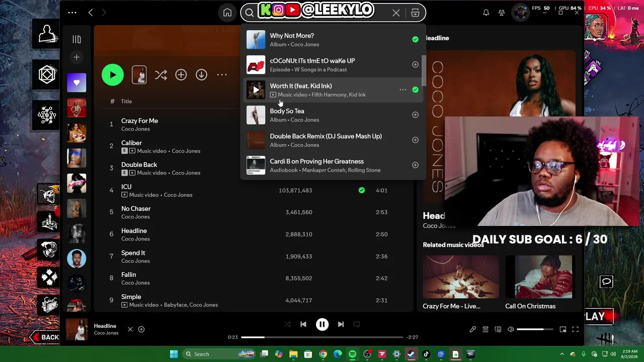Add Body So Tea to library
This screenshot has height=362, width=644.
click(415, 115)
